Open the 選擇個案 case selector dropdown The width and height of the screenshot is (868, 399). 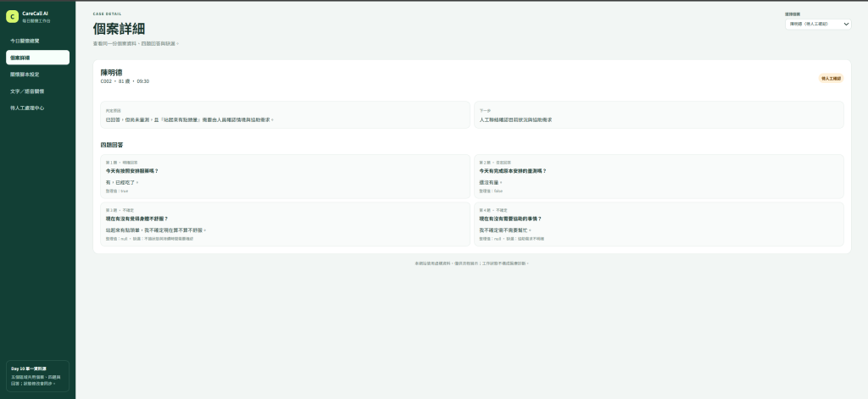tap(818, 25)
